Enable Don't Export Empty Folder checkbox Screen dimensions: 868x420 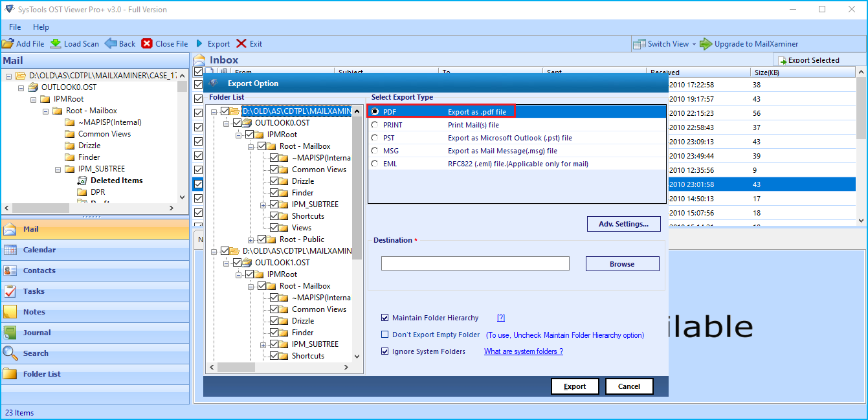385,335
